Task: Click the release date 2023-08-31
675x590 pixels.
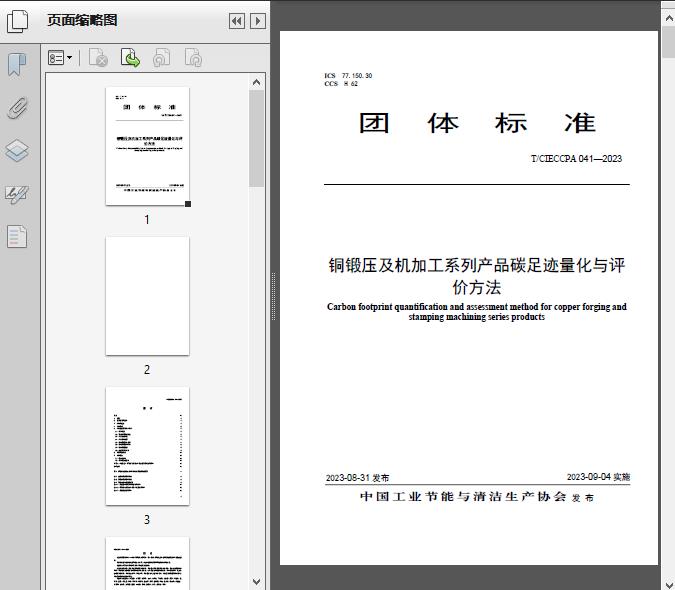Action: tap(348, 478)
